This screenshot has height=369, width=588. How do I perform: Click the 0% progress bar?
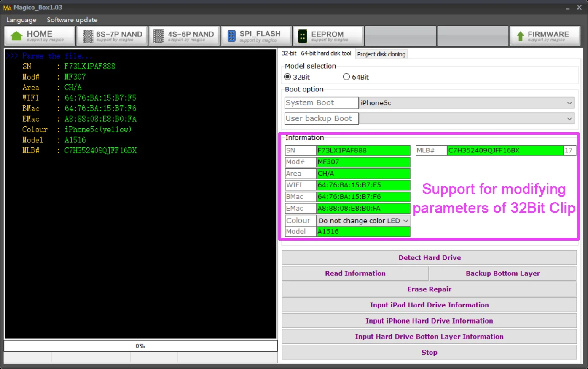click(140, 346)
